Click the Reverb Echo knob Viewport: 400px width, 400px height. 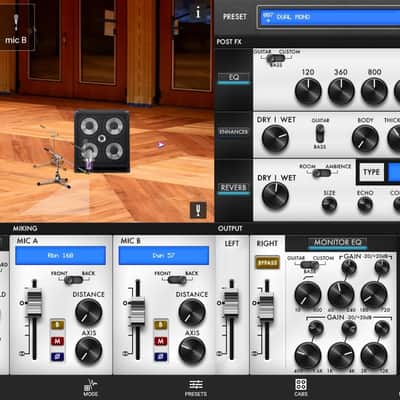(365, 204)
